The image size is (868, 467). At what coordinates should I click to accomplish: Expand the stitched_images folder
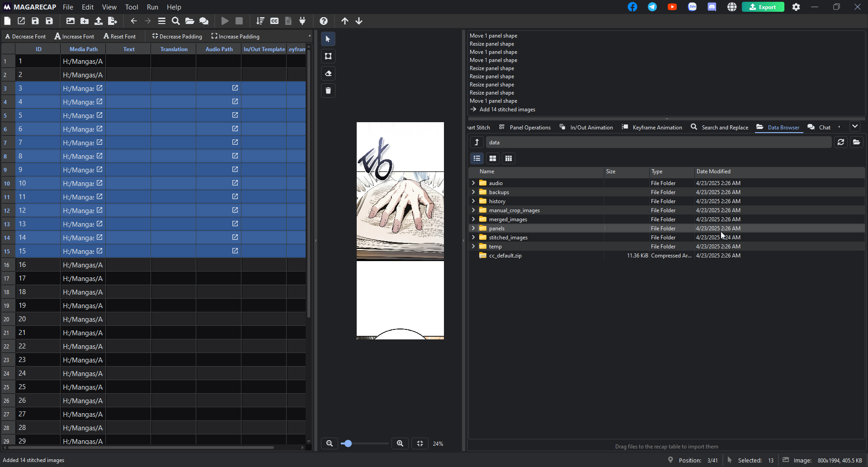473,237
